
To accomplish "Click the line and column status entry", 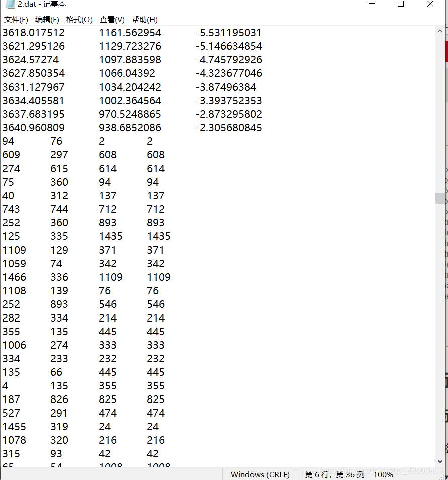I will [x=334, y=474].
